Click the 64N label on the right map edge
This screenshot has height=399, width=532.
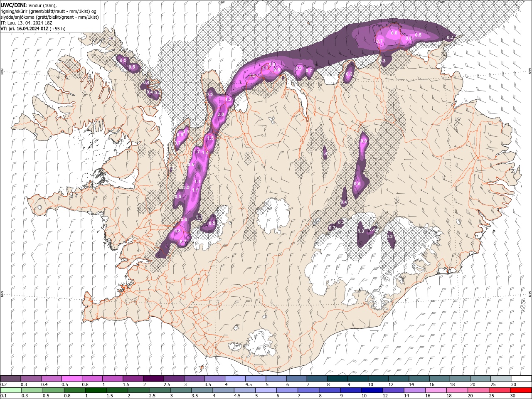(530, 293)
